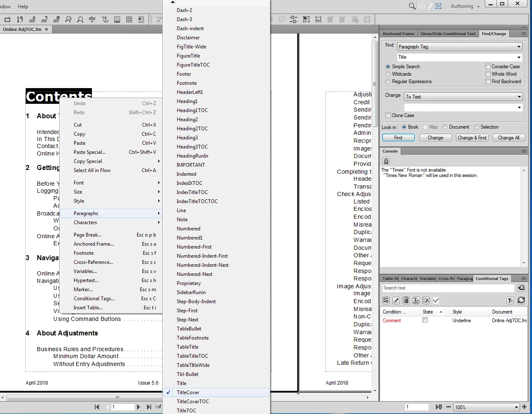This screenshot has width=532, height=414.
Task: Click the edit conditional tag pencil icon
Action: point(396,300)
